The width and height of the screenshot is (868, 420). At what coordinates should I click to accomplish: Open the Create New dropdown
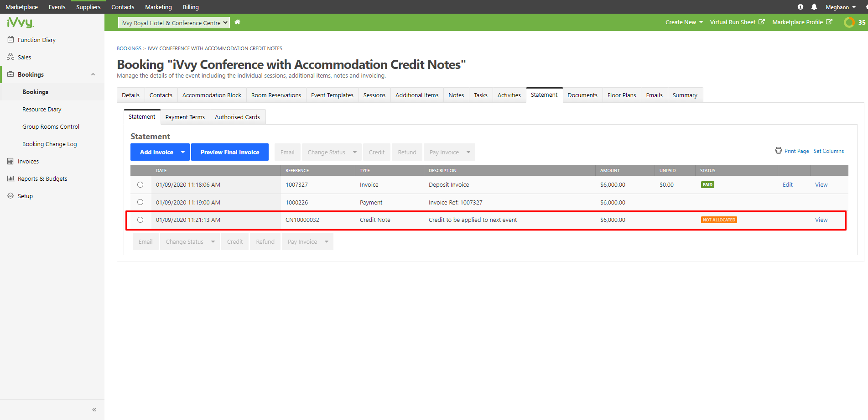684,22
